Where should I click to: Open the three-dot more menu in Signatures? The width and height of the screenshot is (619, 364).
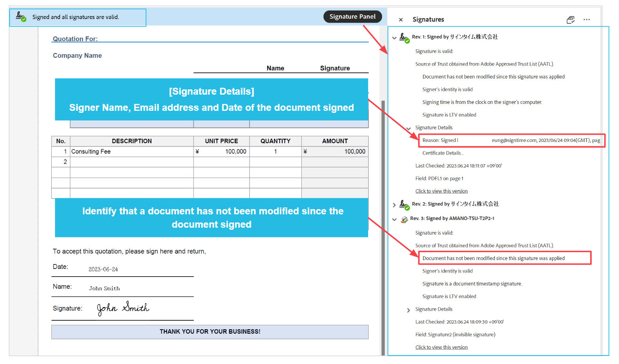point(587,19)
